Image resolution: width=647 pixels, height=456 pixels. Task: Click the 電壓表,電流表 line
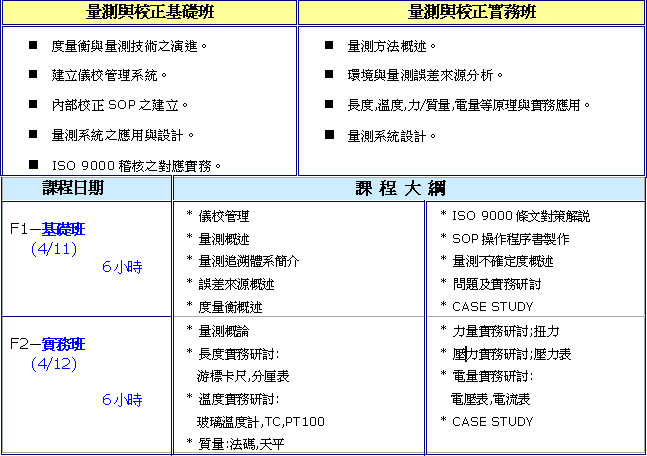491,399
